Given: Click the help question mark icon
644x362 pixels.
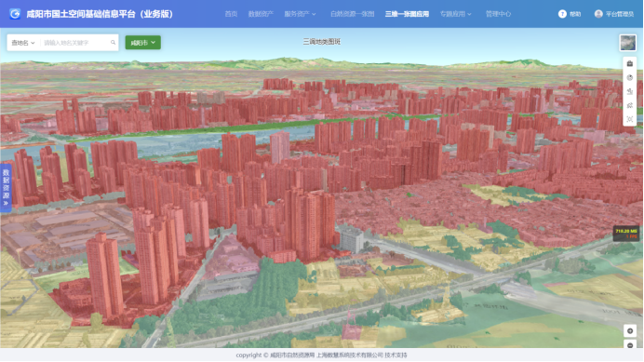Looking at the screenshot, I should 562,14.
